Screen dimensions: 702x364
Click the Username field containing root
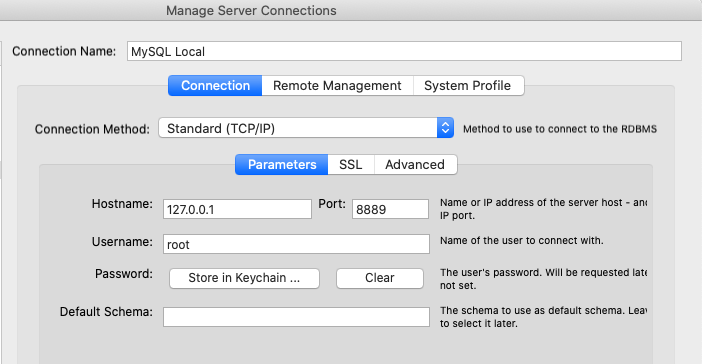point(296,244)
